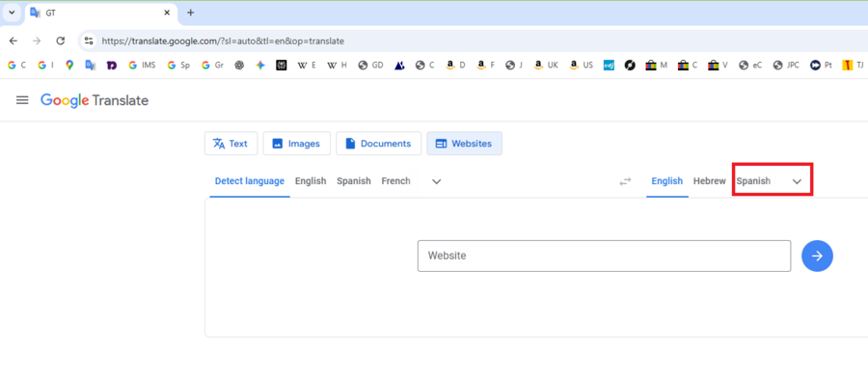
Task: Open the Gemini sparkle bookmark icon
Action: click(x=260, y=66)
